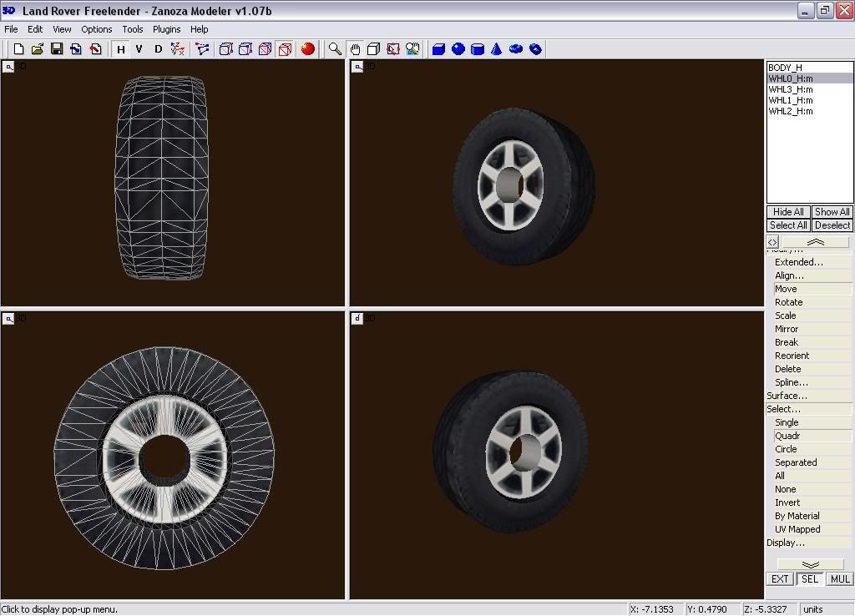The width and height of the screenshot is (855, 616).
Task: Select WHL3_H:m in the object list
Action: point(791,89)
